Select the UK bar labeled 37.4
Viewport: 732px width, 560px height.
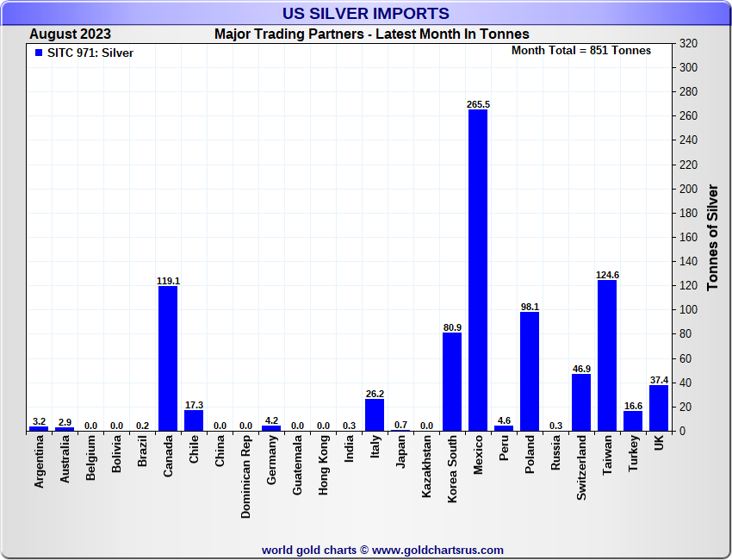[659, 408]
